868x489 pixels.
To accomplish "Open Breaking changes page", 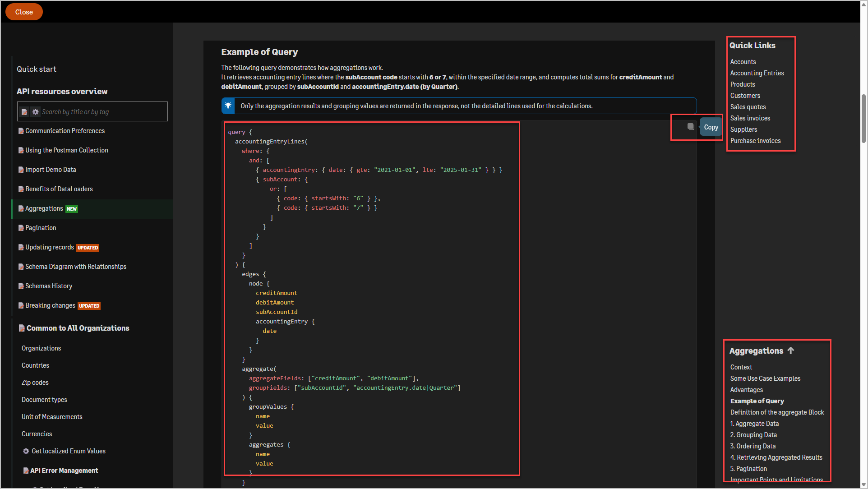I will 50,305.
